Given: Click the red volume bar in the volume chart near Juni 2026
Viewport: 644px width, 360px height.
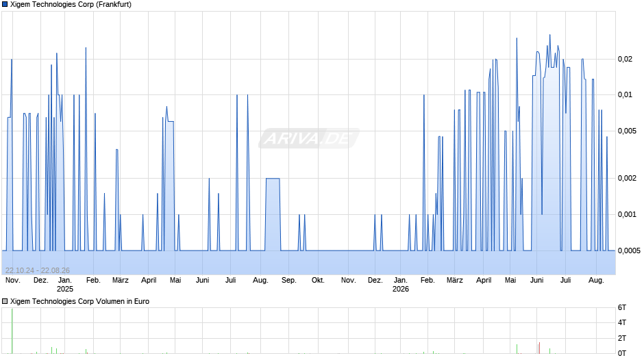Looking at the screenshot, I should [539, 348].
